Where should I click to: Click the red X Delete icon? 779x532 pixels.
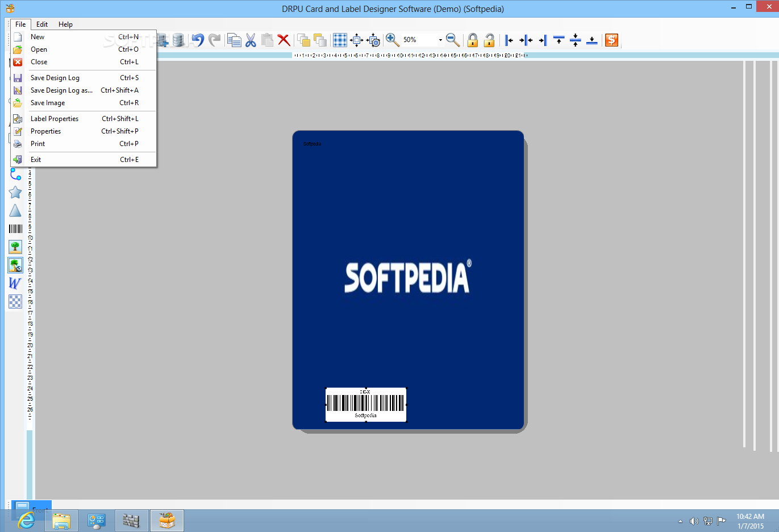(284, 40)
